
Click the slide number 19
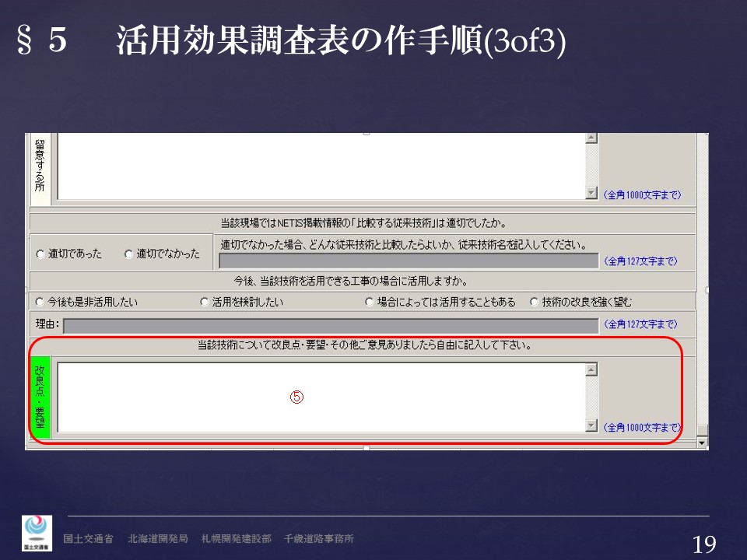click(703, 544)
